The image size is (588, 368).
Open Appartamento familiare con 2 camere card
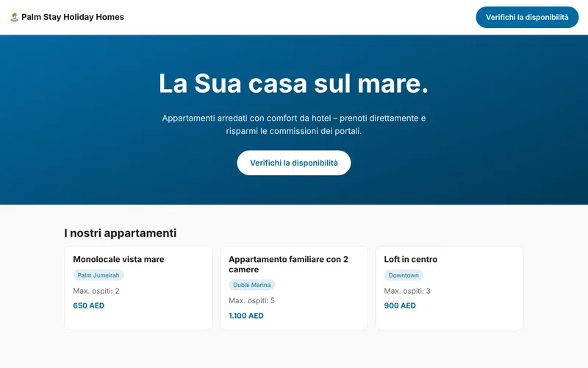[293, 288]
